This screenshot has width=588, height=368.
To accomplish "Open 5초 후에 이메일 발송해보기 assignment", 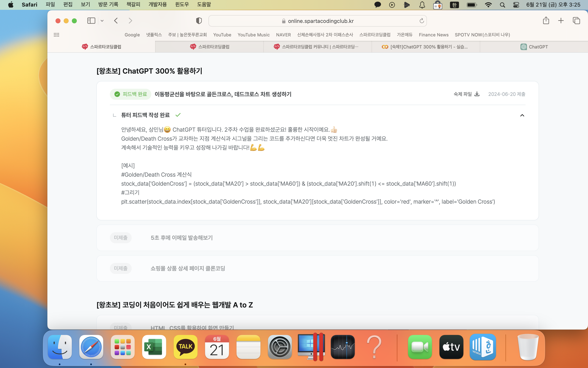I will click(317, 238).
